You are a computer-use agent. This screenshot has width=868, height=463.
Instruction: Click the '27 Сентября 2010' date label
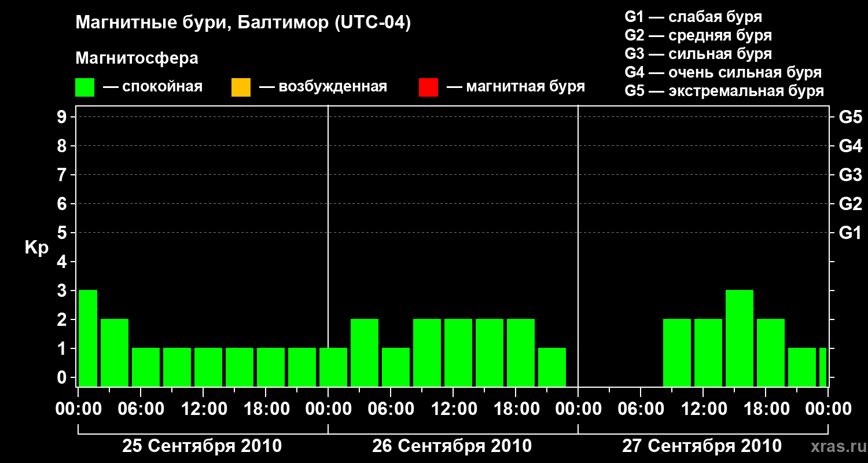tap(702, 446)
